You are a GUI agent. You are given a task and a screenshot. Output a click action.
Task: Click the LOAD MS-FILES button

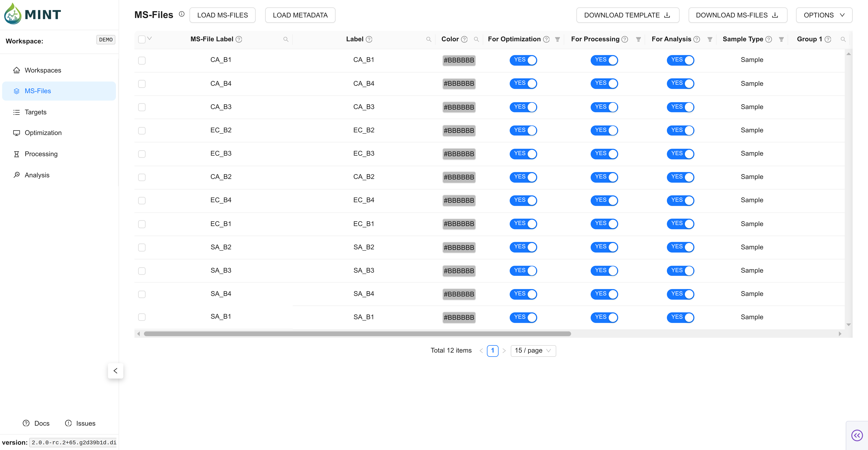click(222, 15)
